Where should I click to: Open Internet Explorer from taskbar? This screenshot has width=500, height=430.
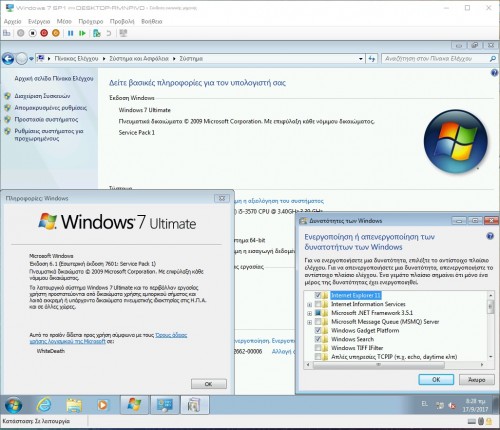tap(44, 405)
